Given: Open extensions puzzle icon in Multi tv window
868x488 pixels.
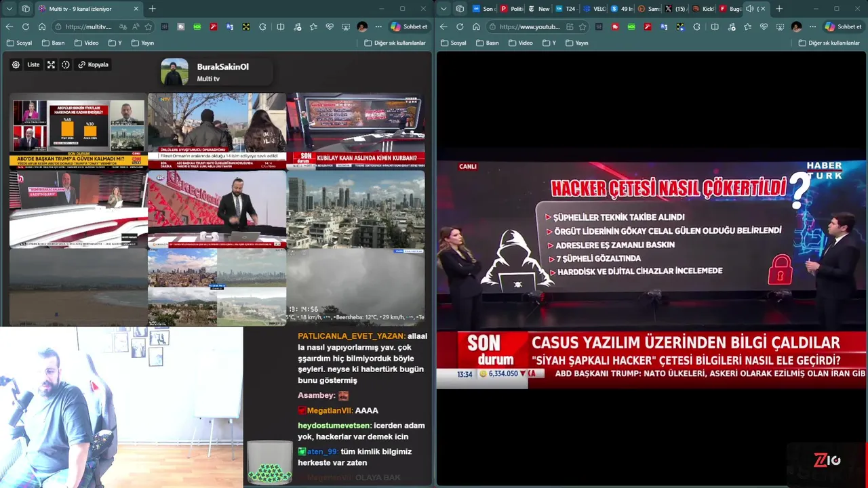Looking at the screenshot, I should coord(262,26).
